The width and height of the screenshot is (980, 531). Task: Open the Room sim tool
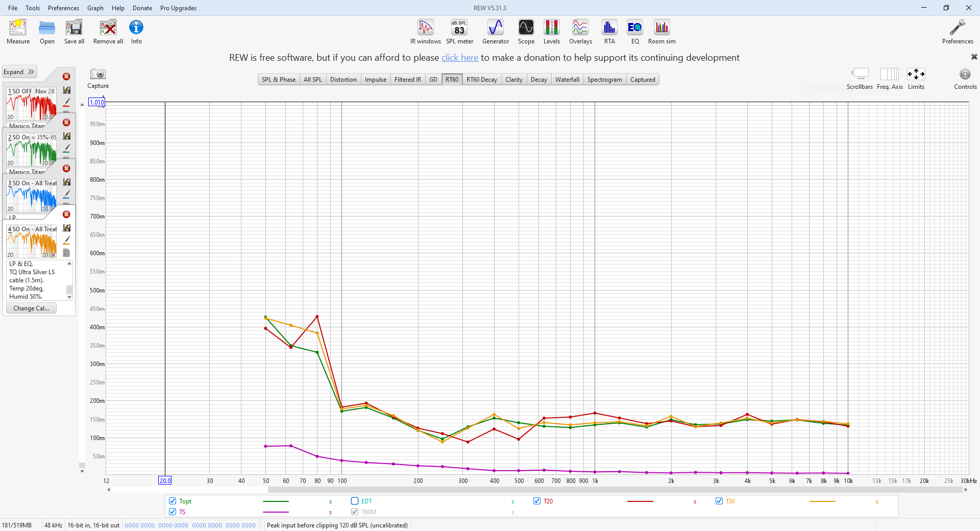coord(661,32)
